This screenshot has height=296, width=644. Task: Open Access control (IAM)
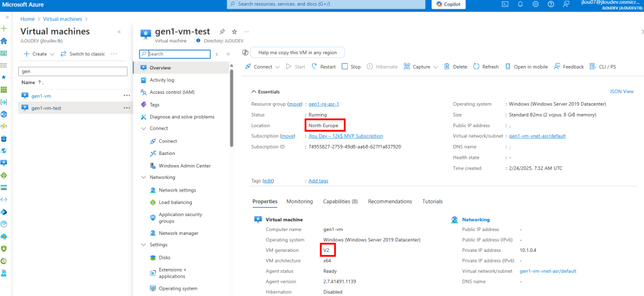click(172, 92)
